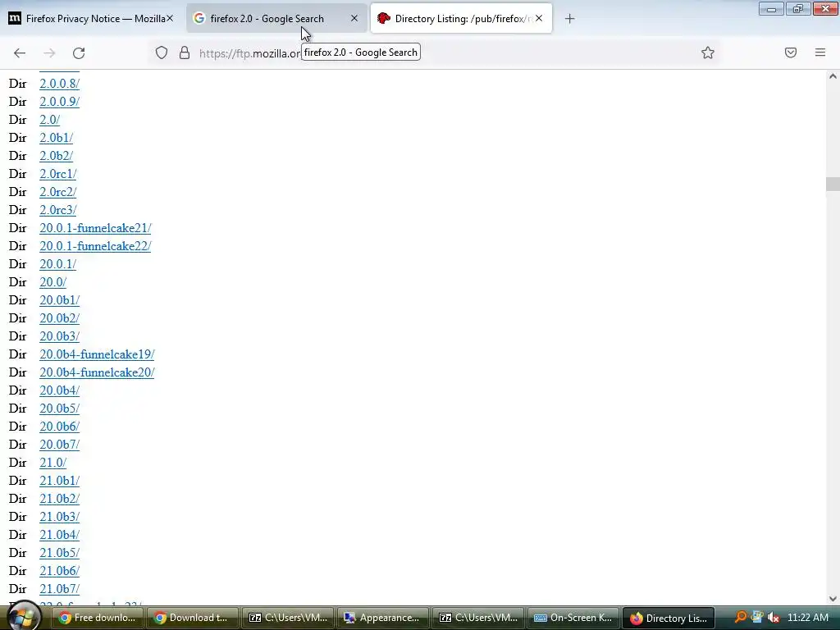The image size is (840, 630).
Task: Open the 2.0rc3/ directory
Action: coord(58,210)
